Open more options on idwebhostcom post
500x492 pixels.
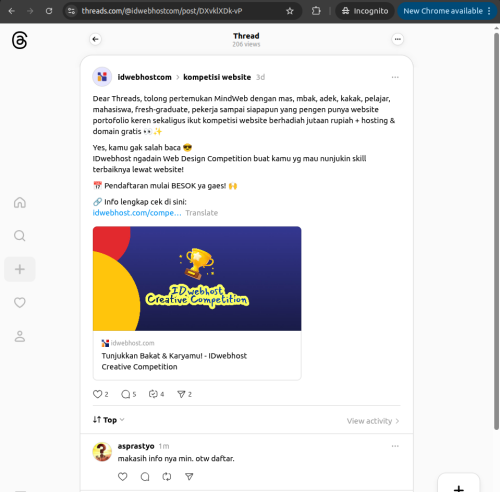pyautogui.click(x=395, y=77)
